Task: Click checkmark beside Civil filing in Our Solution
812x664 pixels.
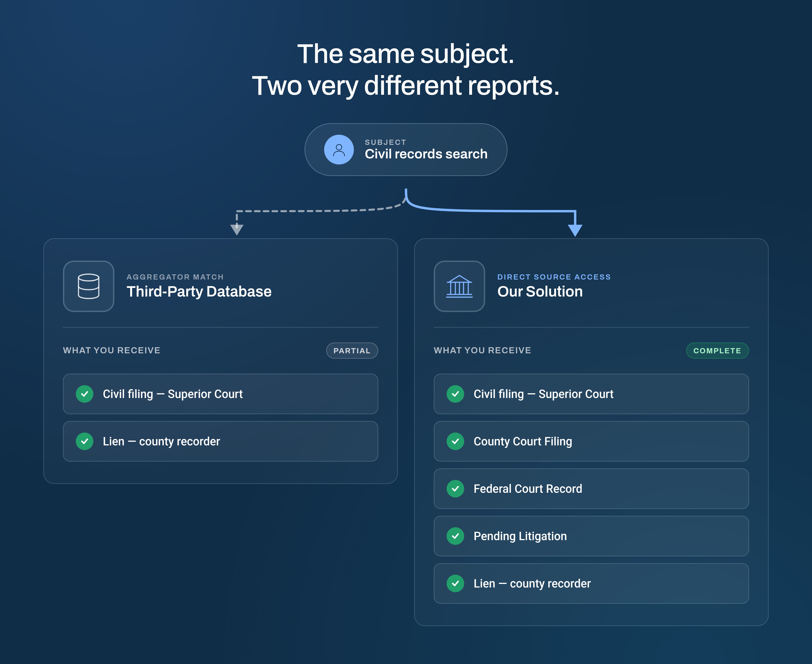Action: pyautogui.click(x=455, y=394)
